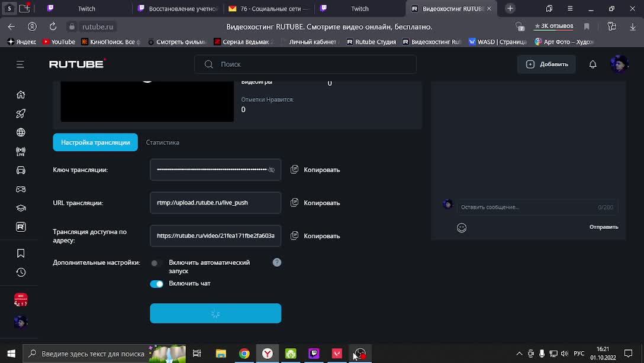Click the RUTUBE logo
Image resolution: width=644 pixels, height=363 pixels.
click(77, 64)
